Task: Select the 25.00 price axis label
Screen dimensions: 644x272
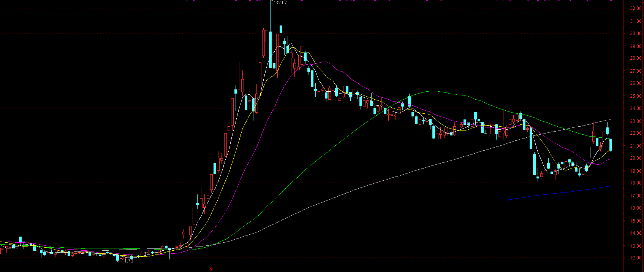Action: (x=636, y=96)
